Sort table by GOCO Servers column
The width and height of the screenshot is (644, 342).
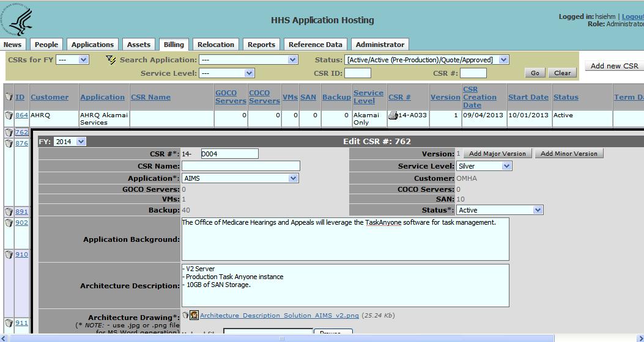231,97
